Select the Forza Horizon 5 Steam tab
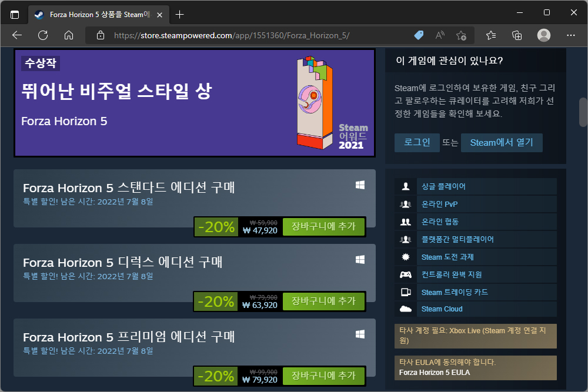Screen dimensions: 588x392 (x=98, y=15)
